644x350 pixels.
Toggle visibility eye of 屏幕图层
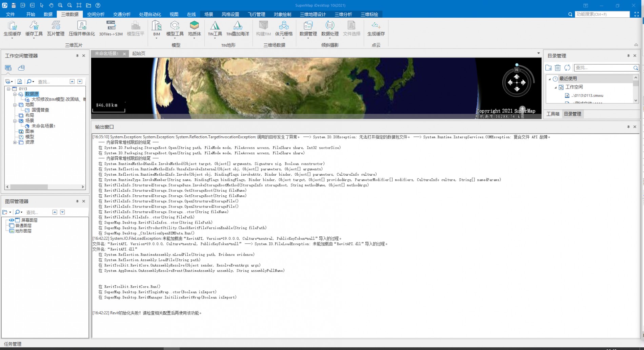click(x=12, y=220)
